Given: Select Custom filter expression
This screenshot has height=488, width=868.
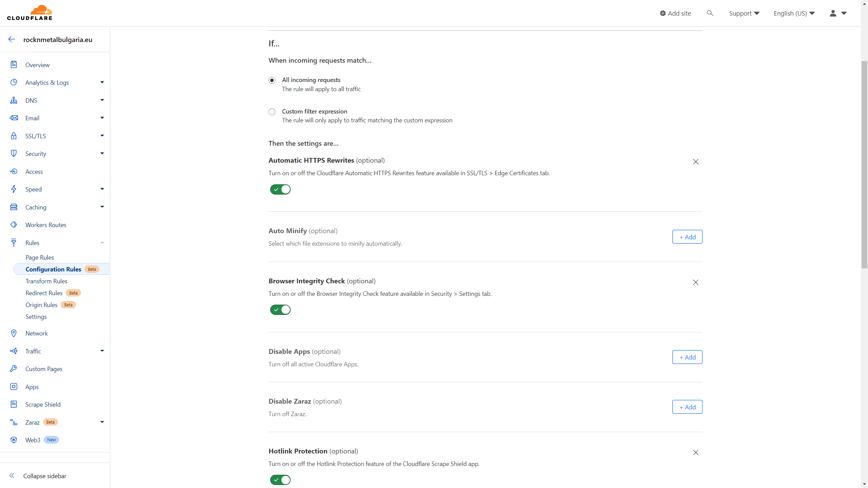Looking at the screenshot, I should [272, 112].
